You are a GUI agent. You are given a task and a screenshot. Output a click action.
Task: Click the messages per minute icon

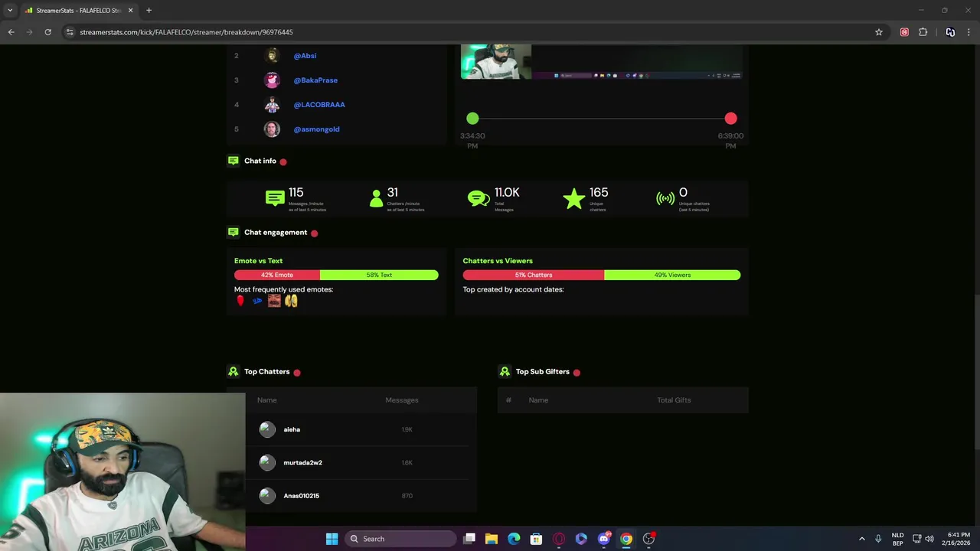(x=275, y=198)
